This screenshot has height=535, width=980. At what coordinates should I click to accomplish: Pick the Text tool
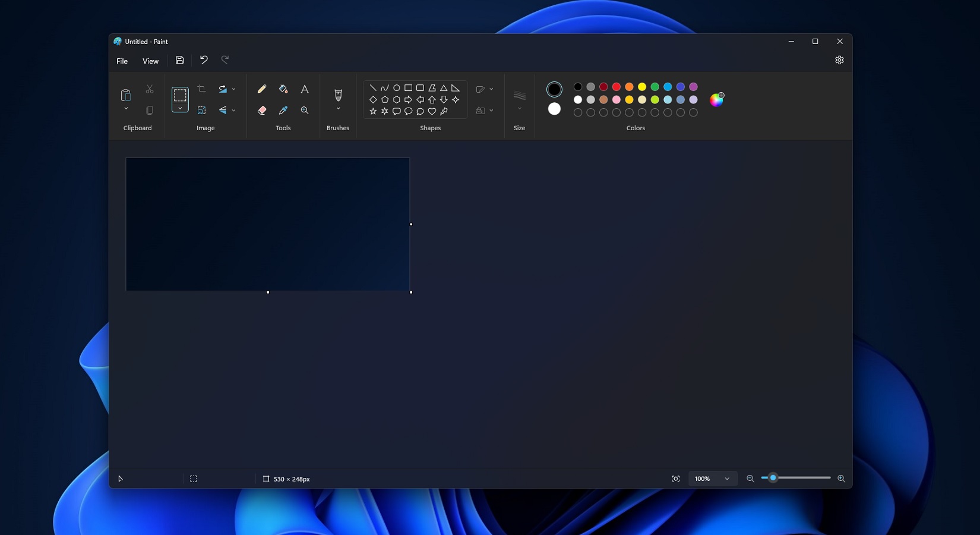pos(305,89)
